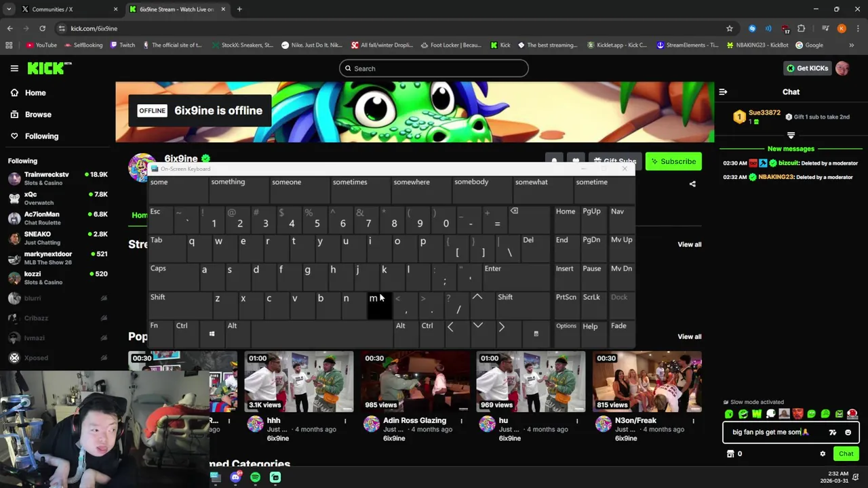Open the chat shop icon
The width and height of the screenshot is (868, 488).
(730, 454)
